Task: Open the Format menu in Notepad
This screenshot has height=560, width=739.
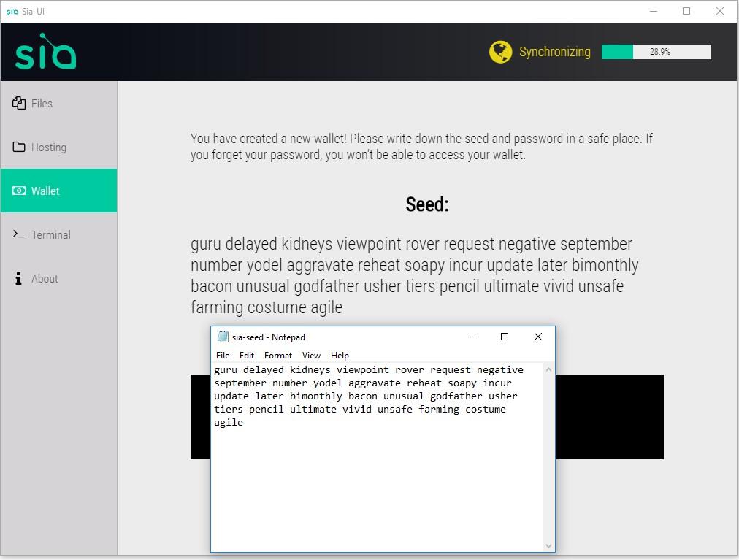Action: [x=278, y=356]
